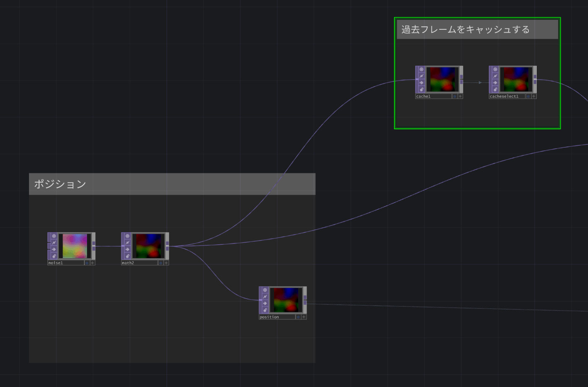Lock the math2 node
The image size is (588, 387).
click(128, 256)
